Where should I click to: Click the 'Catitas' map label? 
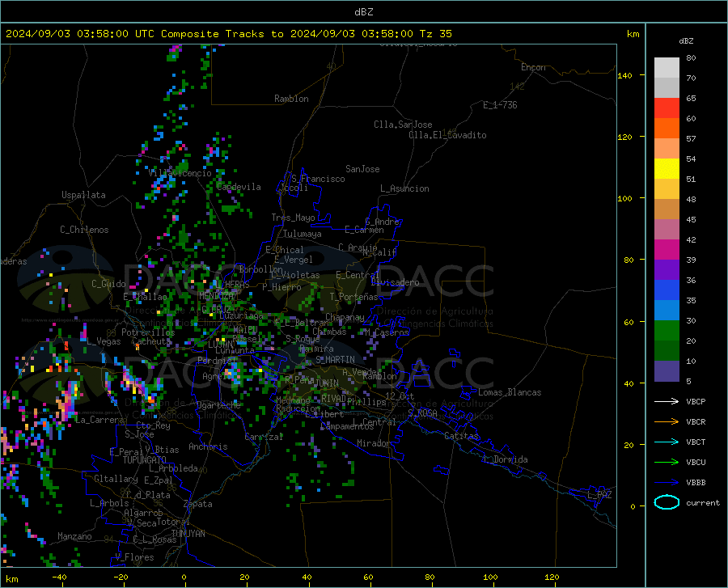(x=462, y=436)
